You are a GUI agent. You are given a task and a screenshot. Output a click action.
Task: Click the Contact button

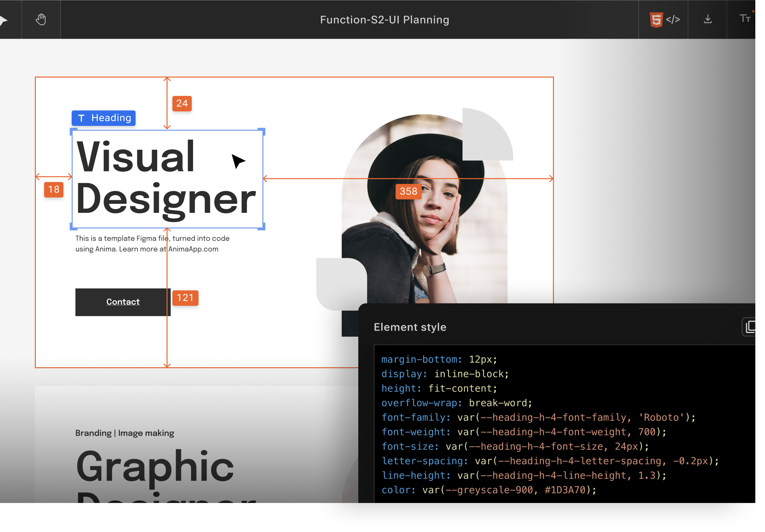point(123,301)
